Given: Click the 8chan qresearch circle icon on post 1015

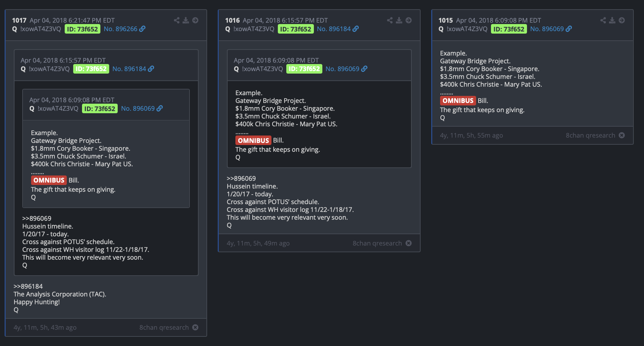Looking at the screenshot, I should click(622, 135).
